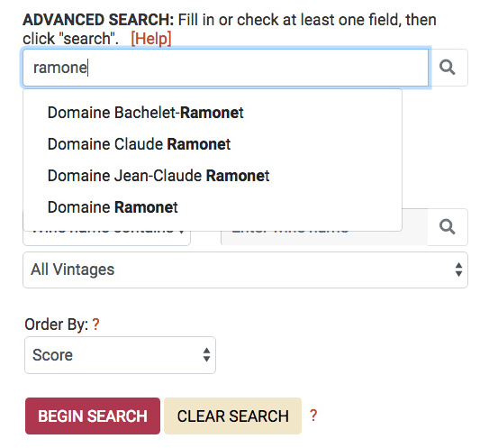Click the question mark next to CLEAR SEARCH
This screenshot has height=448, width=480.
click(313, 416)
